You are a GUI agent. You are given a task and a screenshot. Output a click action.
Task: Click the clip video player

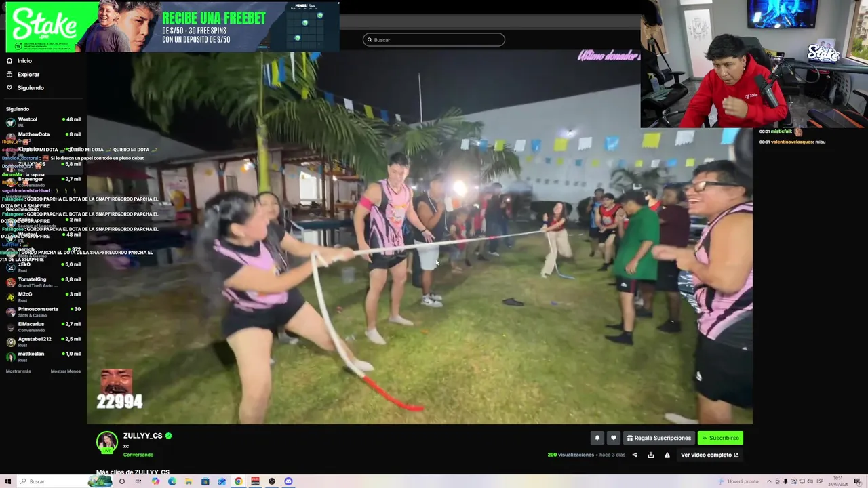pos(419,237)
